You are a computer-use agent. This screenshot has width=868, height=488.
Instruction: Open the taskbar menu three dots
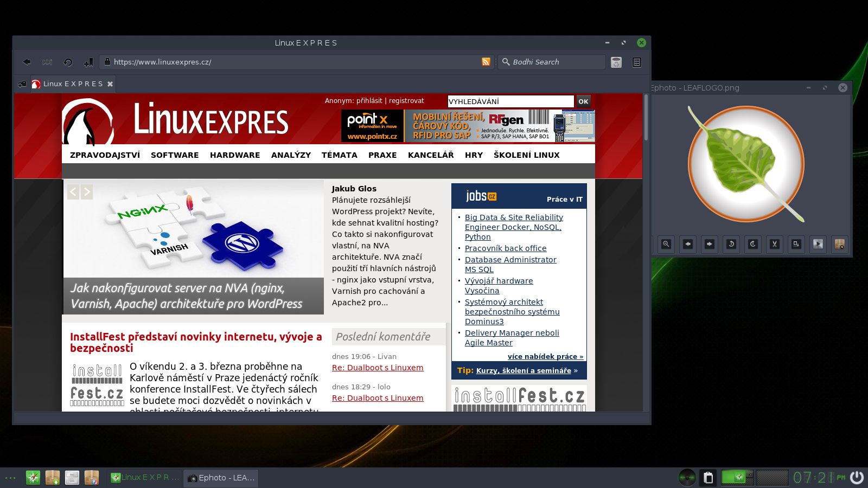(x=10, y=478)
